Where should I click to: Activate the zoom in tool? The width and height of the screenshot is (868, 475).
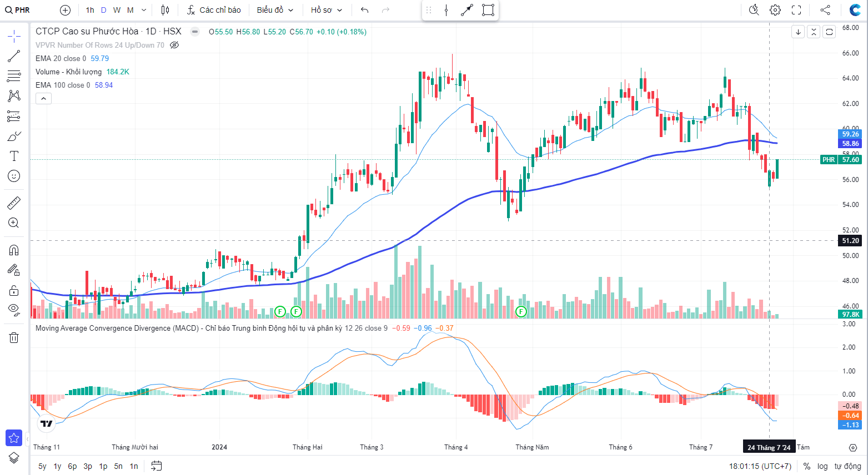coord(14,223)
